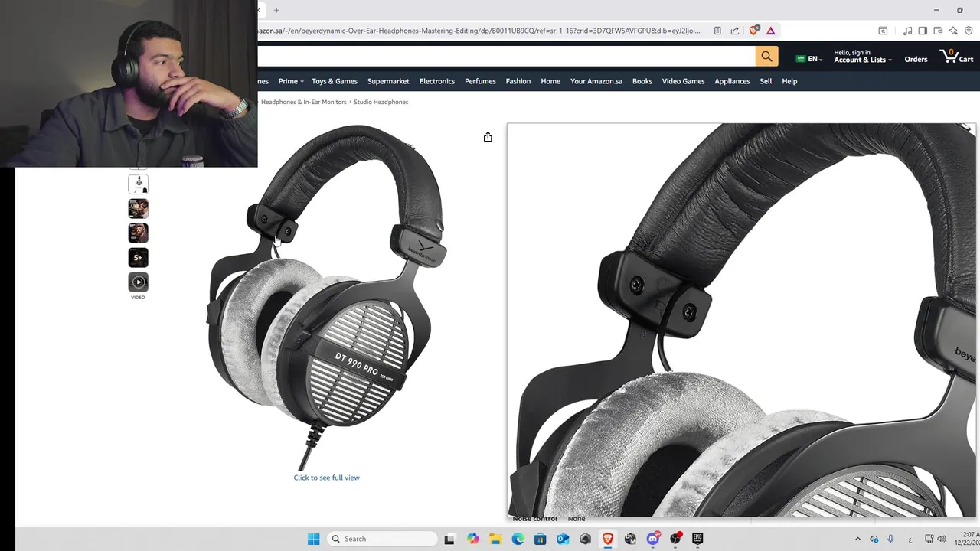The image size is (980, 551).
Task: Open Outlook from the taskbar
Action: point(563,539)
